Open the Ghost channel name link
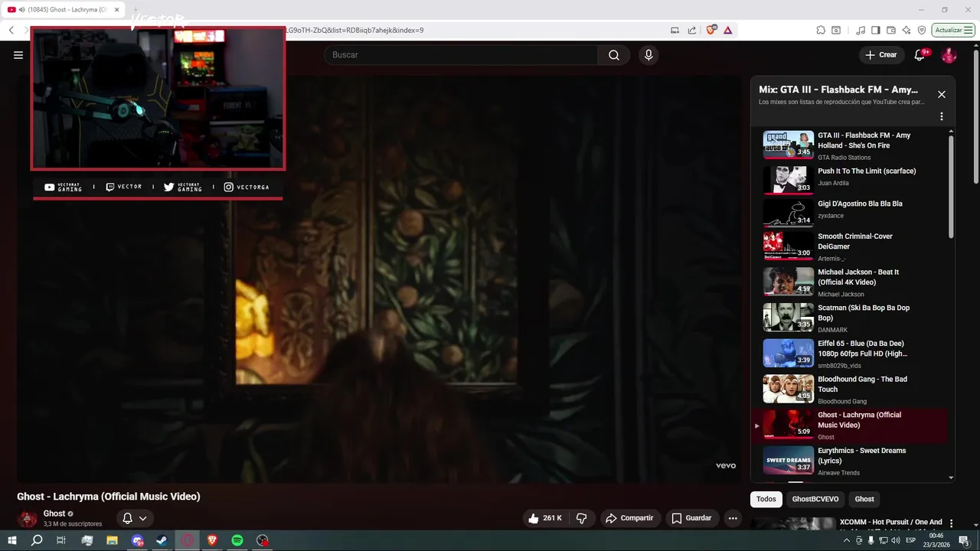980x551 pixels. (54, 514)
